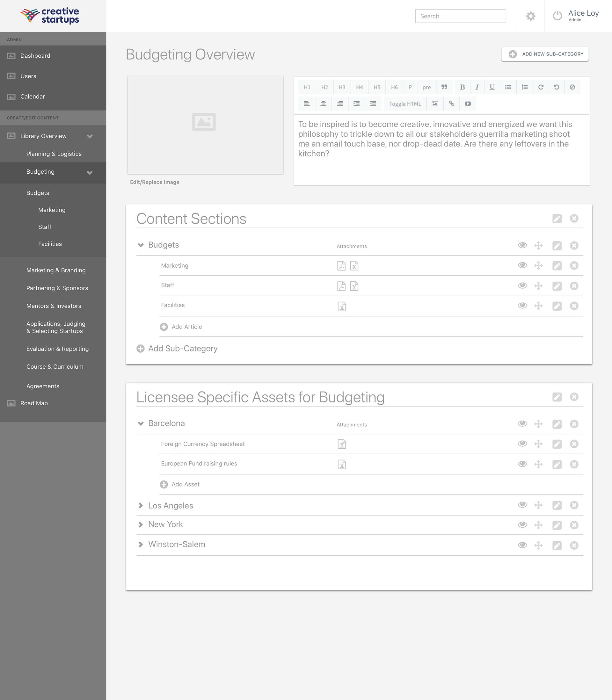Click the blockquote icon in editor toolbar
The width and height of the screenshot is (612, 700).
coord(444,87)
